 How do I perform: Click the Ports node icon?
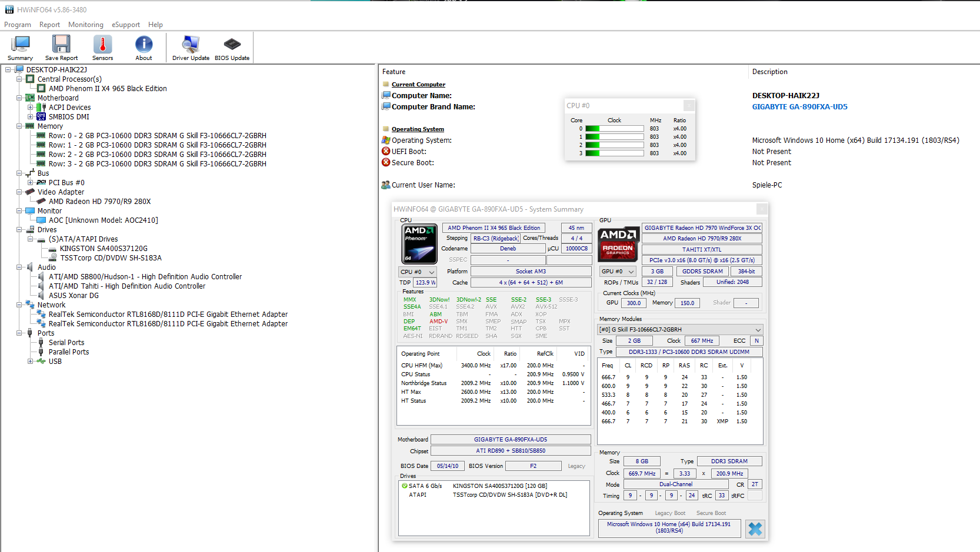point(31,333)
